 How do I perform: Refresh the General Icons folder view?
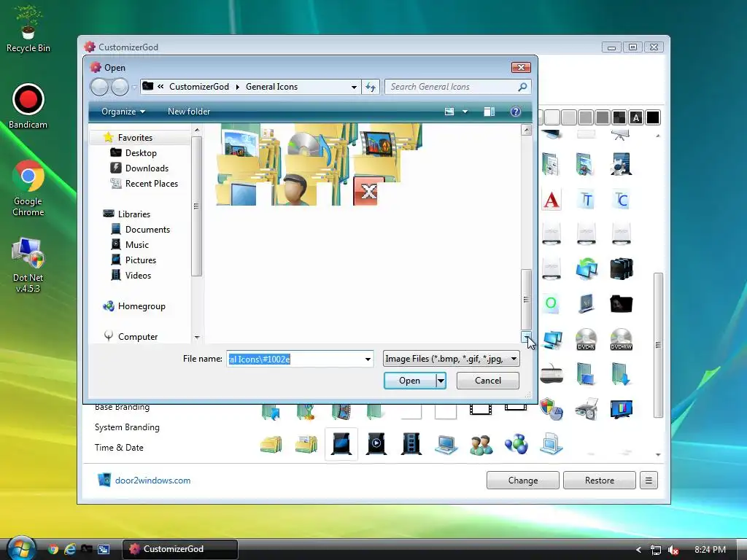click(370, 87)
